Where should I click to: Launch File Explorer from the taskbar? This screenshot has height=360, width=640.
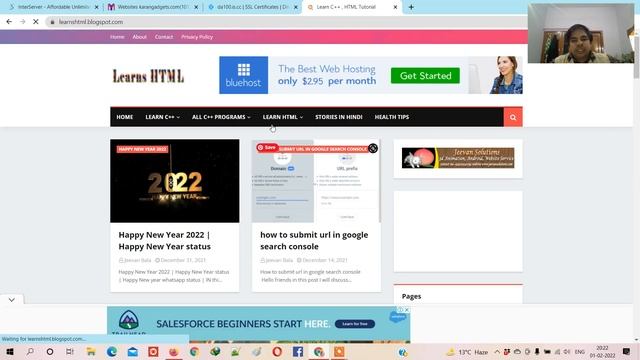(91, 352)
